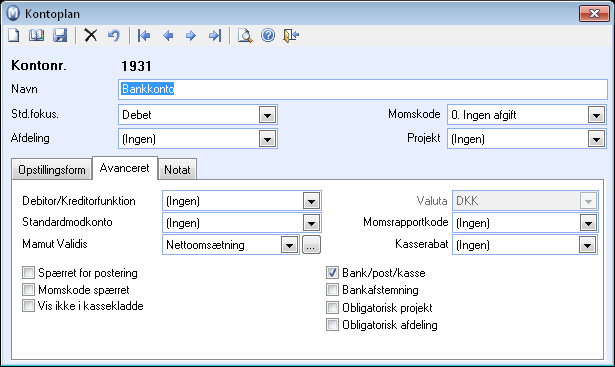
Task: Switch to the Notat tab
Action: click(x=177, y=170)
